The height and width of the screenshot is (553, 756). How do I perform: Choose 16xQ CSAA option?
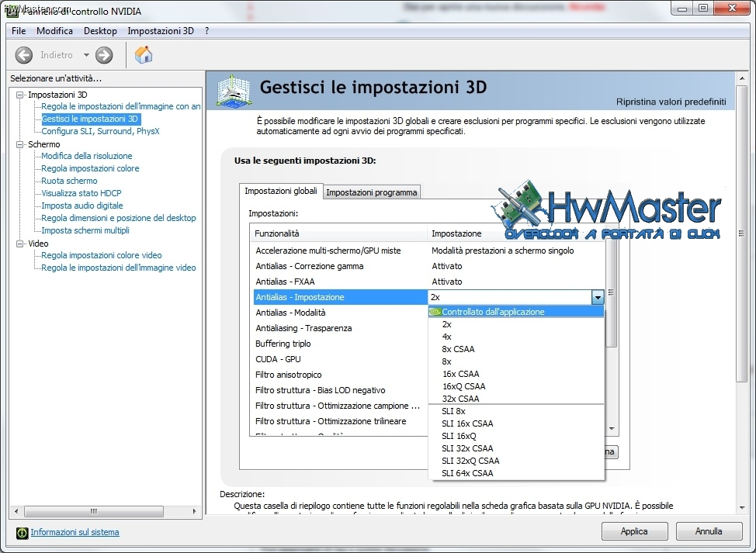[516, 386]
